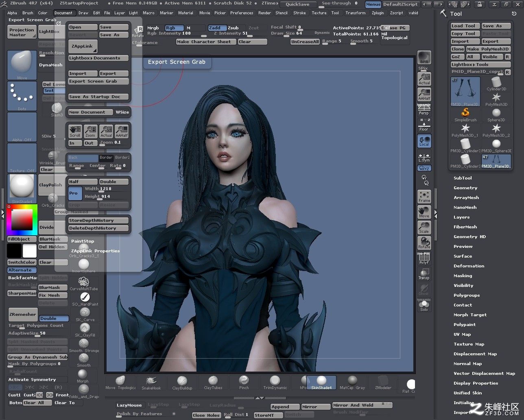Click the Scroll icon in Document panel
The width and height of the screenshot is (524, 420).
click(75, 131)
